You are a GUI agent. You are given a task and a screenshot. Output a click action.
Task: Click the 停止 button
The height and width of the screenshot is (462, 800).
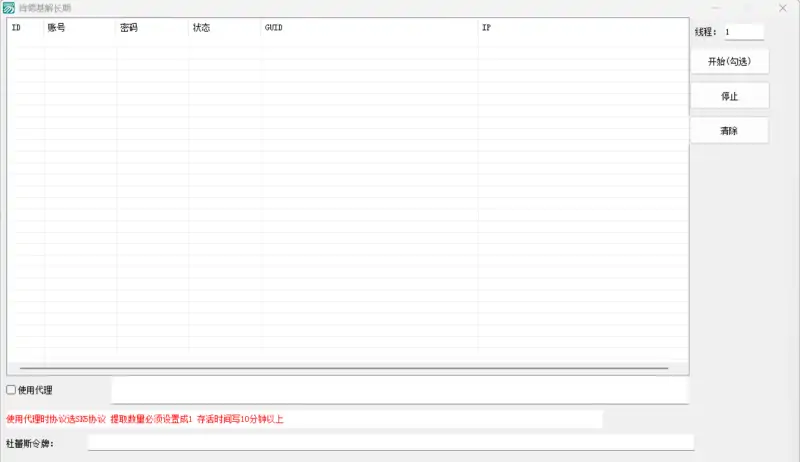click(x=729, y=96)
